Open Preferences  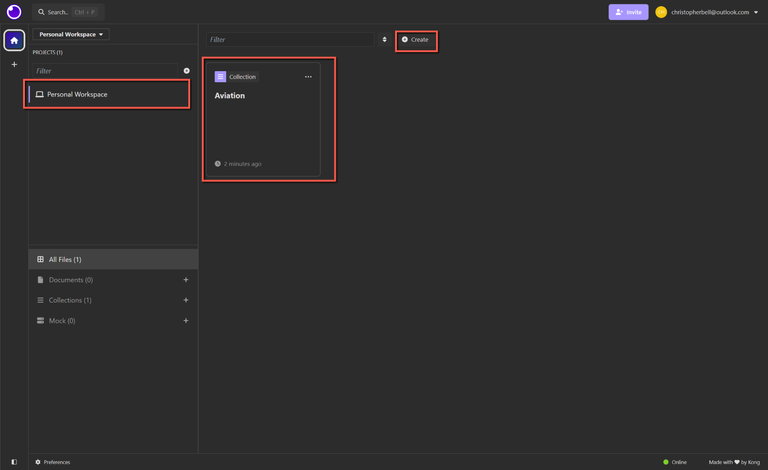[53, 462]
